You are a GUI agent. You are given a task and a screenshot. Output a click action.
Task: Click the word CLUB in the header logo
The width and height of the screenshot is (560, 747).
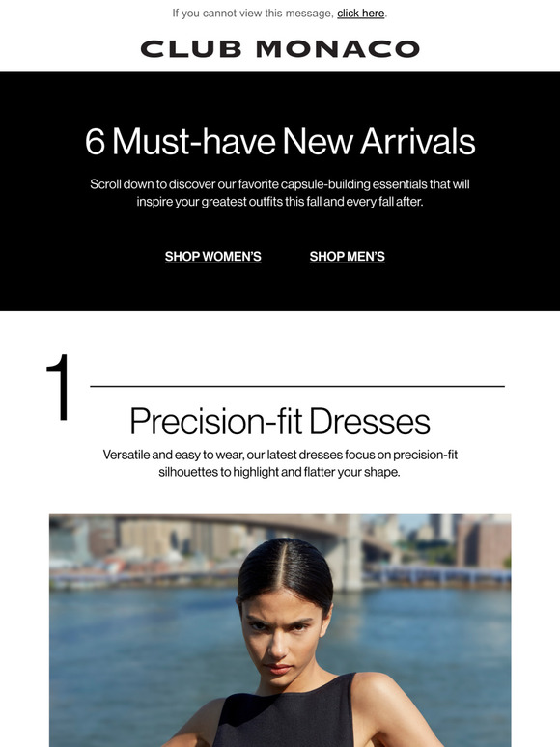191,49
